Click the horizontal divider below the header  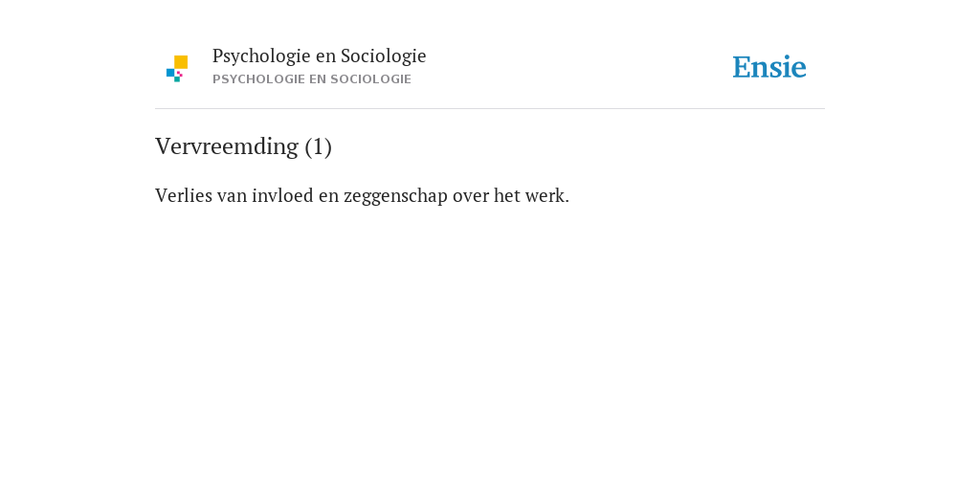(490, 109)
